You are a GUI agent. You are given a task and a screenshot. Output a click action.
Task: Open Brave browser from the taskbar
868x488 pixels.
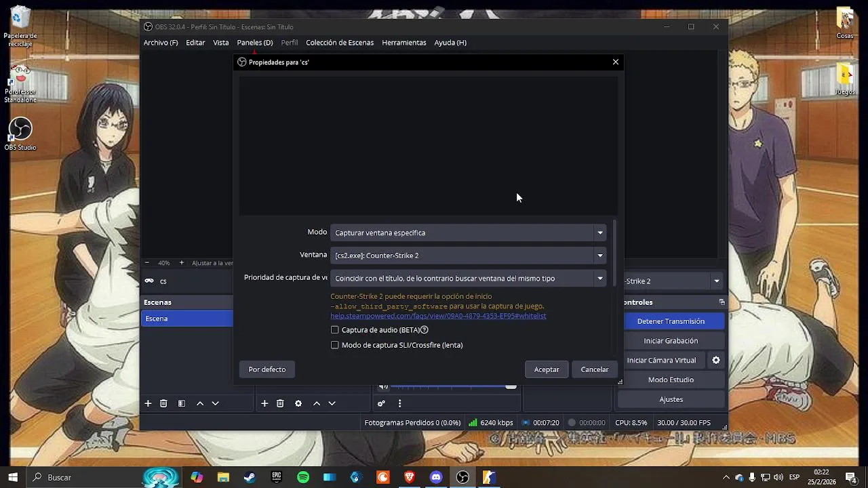click(410, 477)
